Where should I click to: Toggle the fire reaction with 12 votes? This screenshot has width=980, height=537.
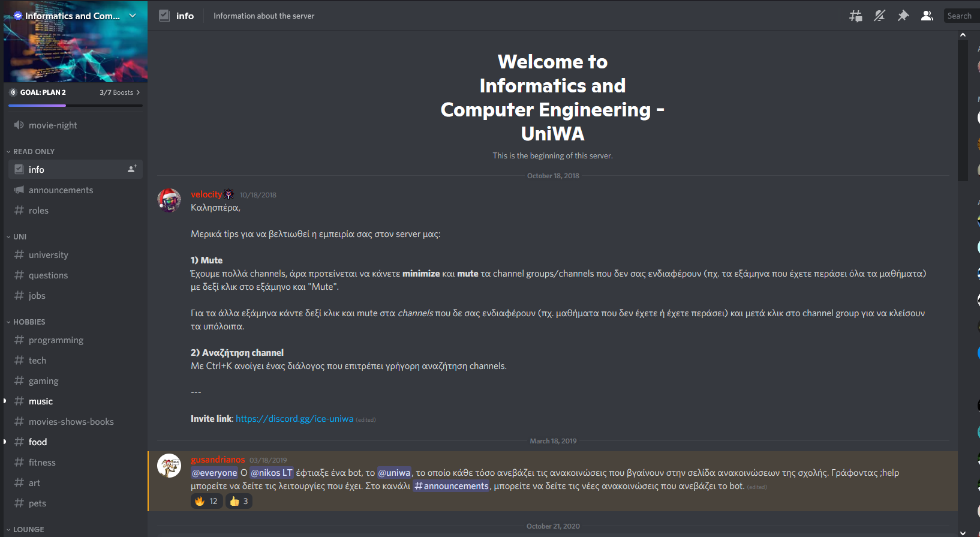pos(206,501)
